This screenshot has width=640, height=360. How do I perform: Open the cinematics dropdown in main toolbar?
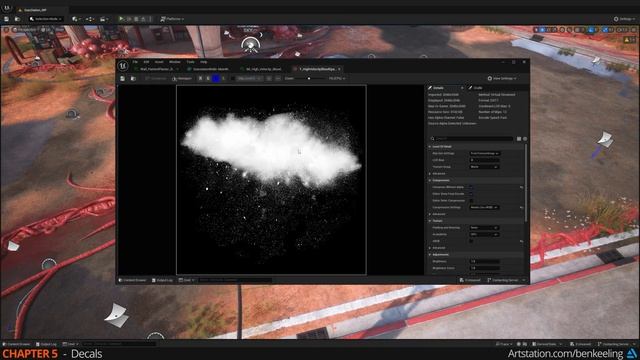click(104, 19)
